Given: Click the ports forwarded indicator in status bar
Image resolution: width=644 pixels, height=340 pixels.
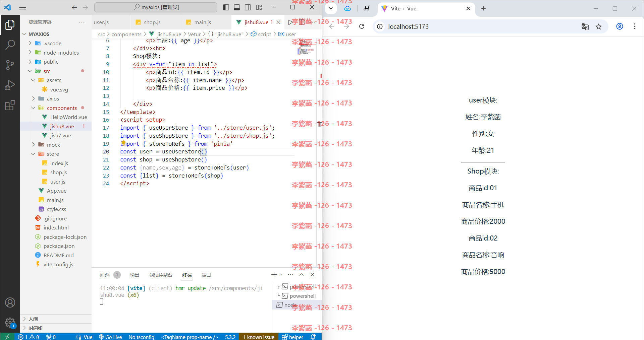Looking at the screenshot, I should [x=51, y=337].
